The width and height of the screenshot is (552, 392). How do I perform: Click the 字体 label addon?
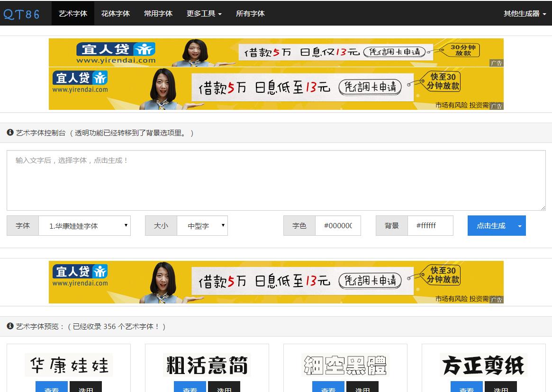[23, 225]
